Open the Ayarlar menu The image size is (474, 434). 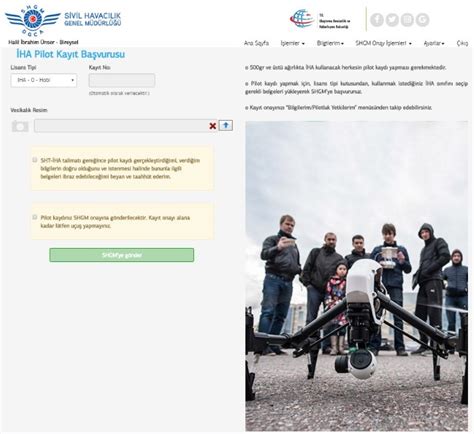pos(434,43)
